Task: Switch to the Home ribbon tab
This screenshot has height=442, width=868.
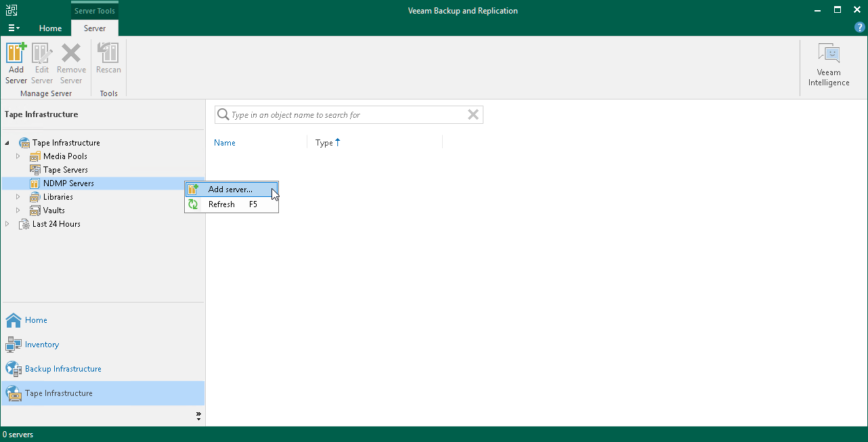Action: click(x=50, y=28)
